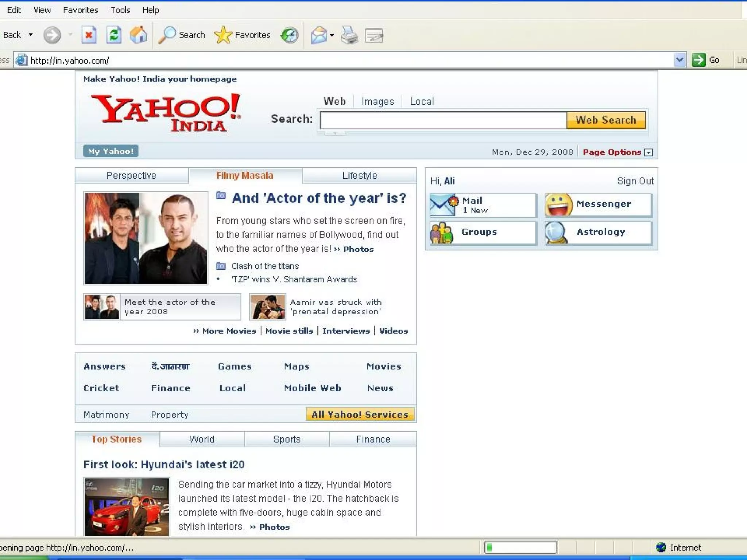The height and width of the screenshot is (560, 747).
Task: Open the History toolbar icon
Action: [x=289, y=35]
